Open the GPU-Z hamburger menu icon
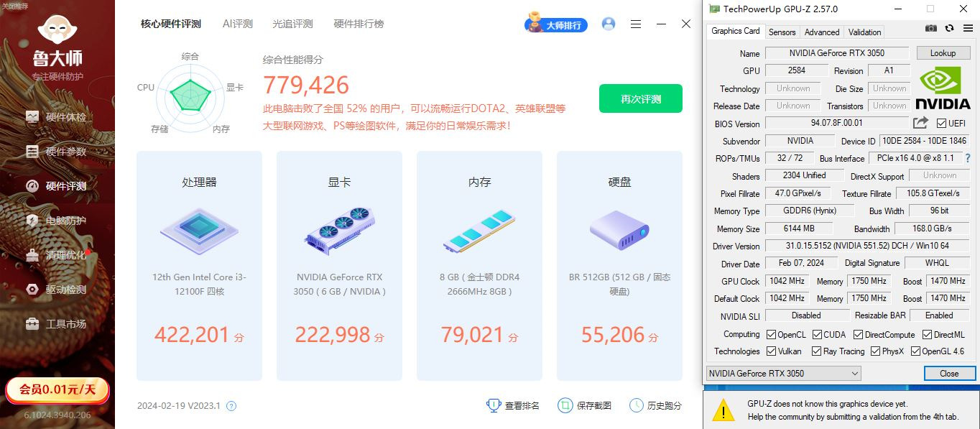The height and width of the screenshot is (429, 980). 966,28
